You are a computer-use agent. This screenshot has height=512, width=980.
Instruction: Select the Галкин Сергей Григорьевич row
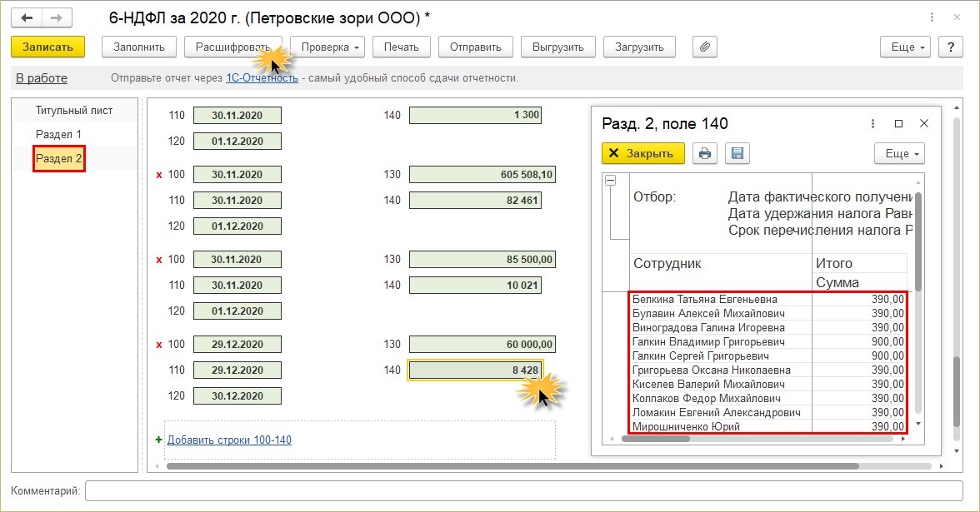tap(768, 356)
